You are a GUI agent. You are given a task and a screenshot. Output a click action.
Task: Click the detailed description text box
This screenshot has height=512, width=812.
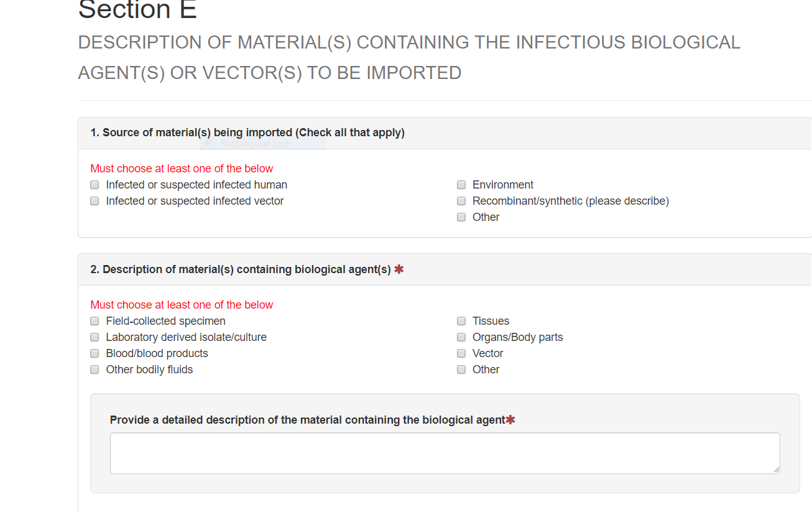445,453
